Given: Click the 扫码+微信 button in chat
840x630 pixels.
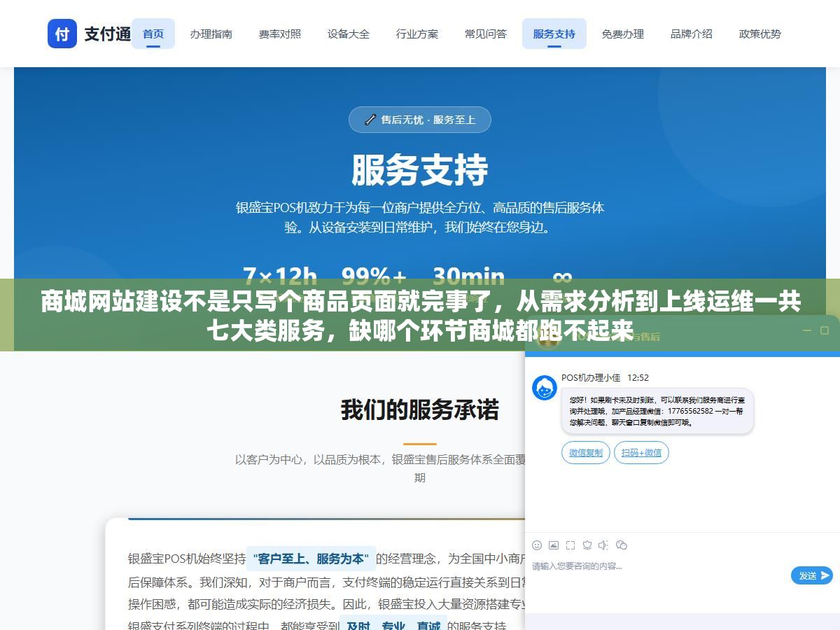Looking at the screenshot, I should pos(641,453).
